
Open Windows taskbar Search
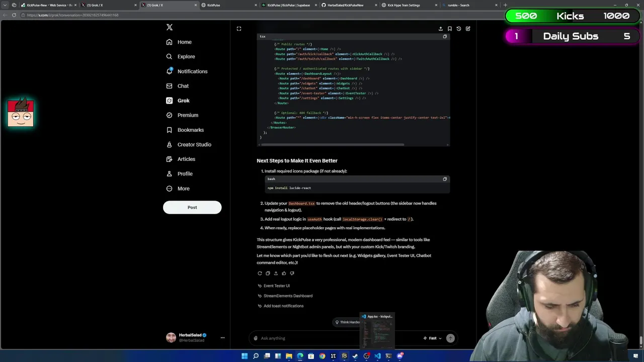(256, 356)
